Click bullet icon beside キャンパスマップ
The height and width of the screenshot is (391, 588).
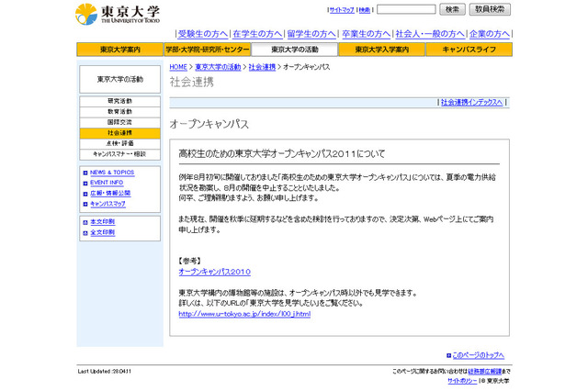tap(85, 204)
